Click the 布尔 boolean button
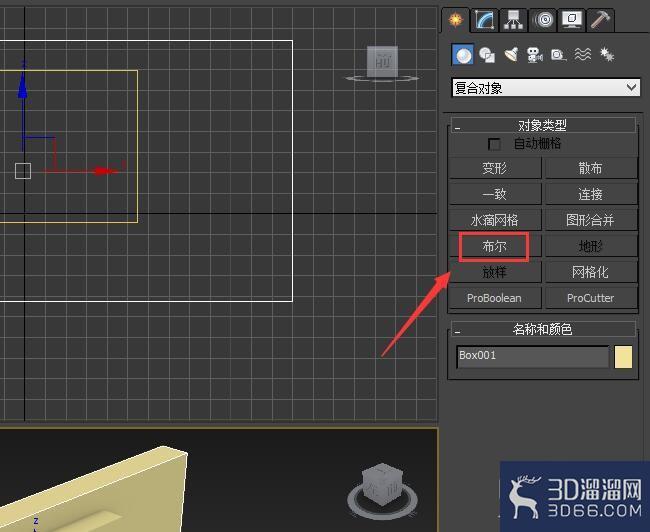This screenshot has width=650, height=532. (495, 246)
